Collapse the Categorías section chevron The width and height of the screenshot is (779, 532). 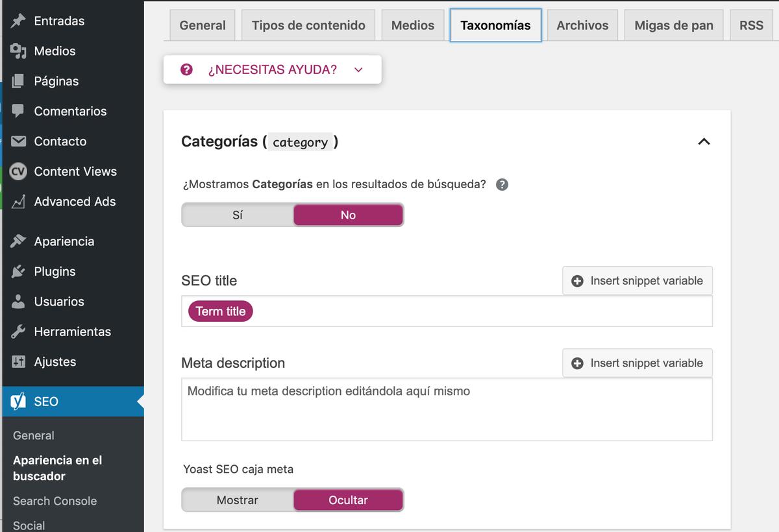(x=704, y=141)
